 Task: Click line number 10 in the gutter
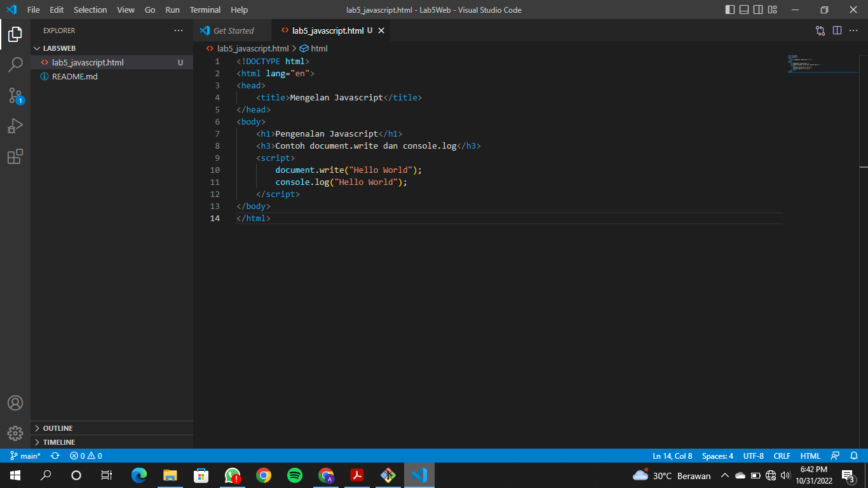coord(215,170)
